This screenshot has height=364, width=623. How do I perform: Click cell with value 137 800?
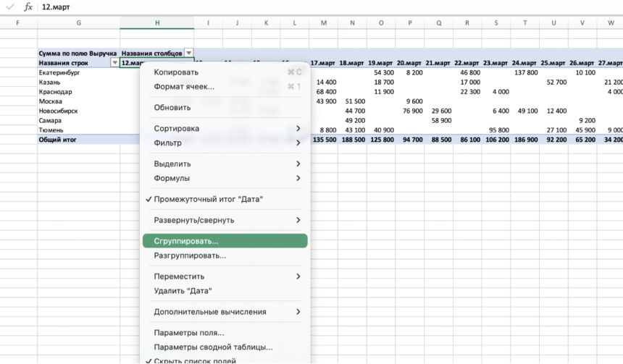[x=526, y=72]
